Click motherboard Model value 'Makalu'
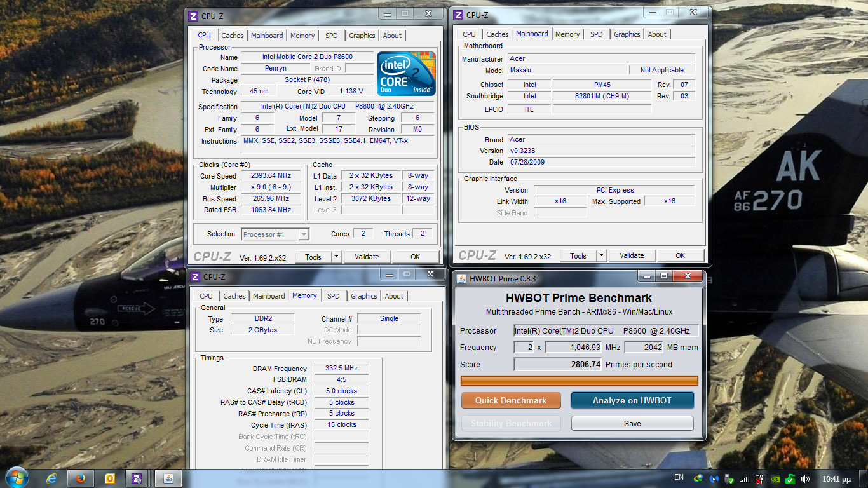The height and width of the screenshot is (488, 868). pos(567,70)
